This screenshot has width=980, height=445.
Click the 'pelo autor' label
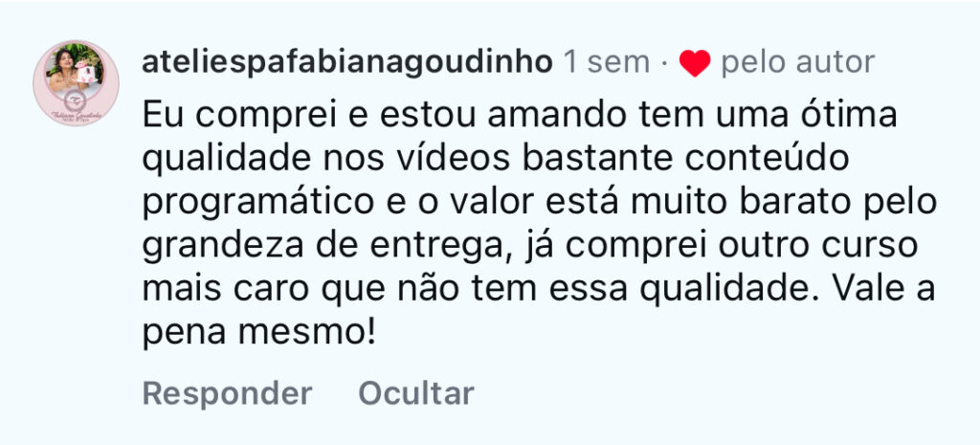(x=797, y=62)
